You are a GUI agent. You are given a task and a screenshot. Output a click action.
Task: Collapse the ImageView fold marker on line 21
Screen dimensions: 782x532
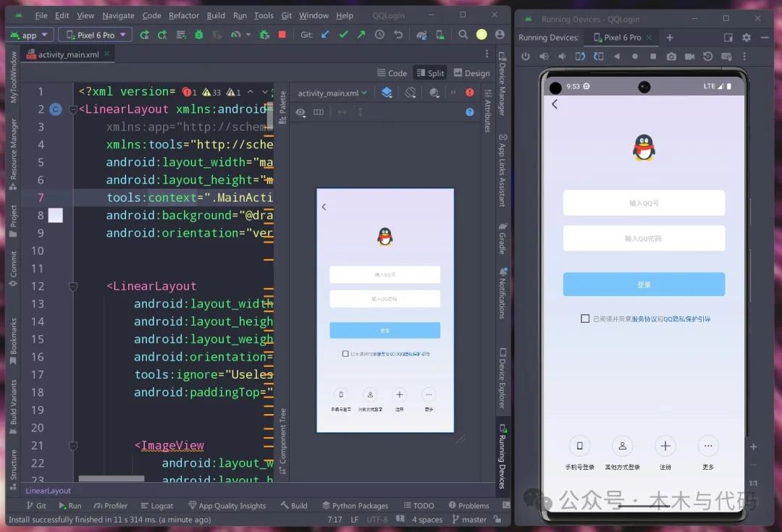click(x=73, y=446)
